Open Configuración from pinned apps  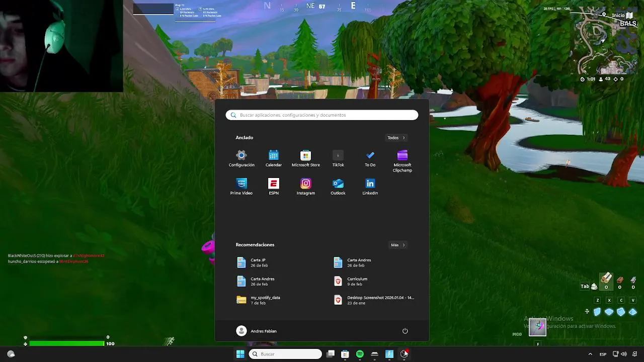tap(242, 158)
